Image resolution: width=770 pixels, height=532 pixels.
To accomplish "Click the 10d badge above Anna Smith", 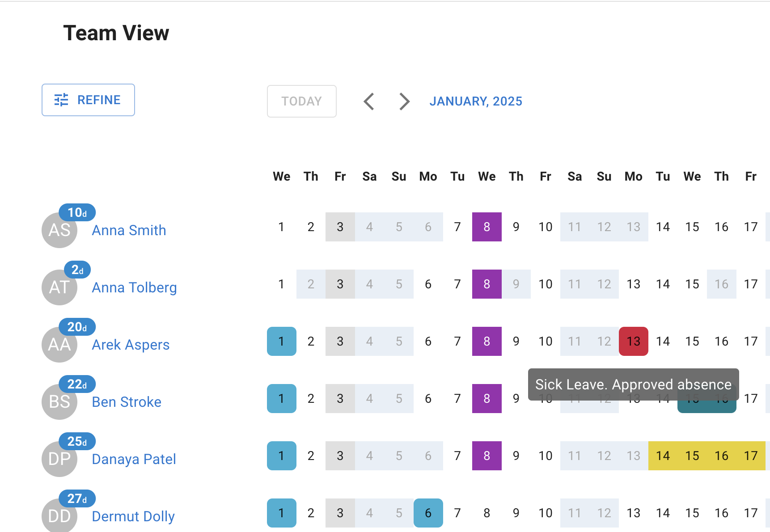I will click(x=77, y=212).
